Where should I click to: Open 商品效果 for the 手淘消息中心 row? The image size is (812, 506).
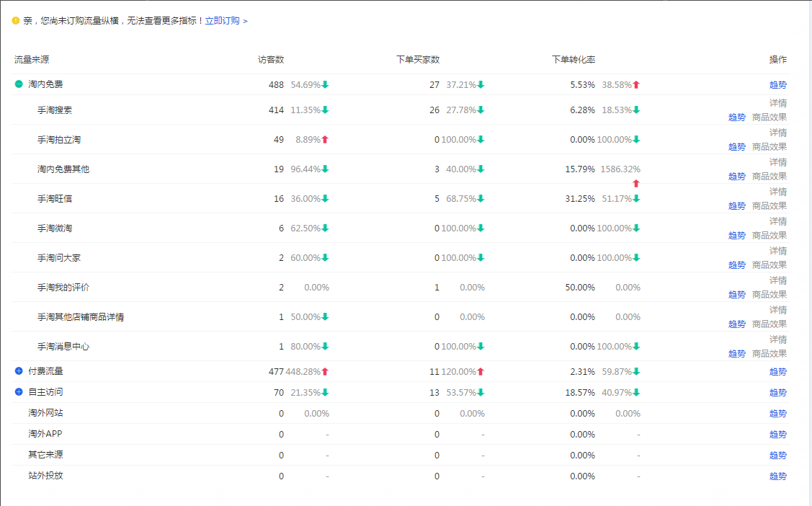769,353
